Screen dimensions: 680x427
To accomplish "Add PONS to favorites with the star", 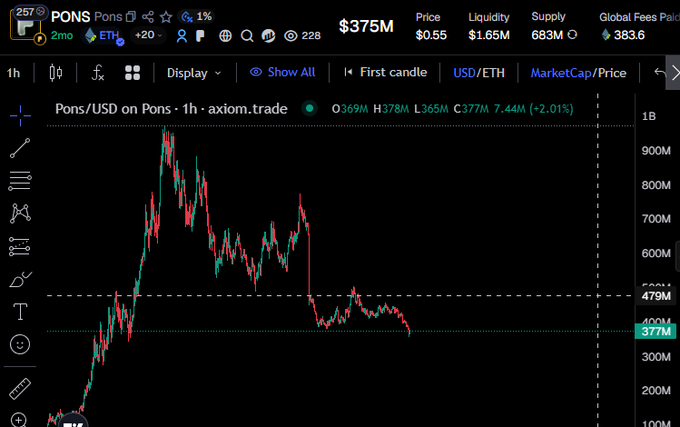I will 166,17.
